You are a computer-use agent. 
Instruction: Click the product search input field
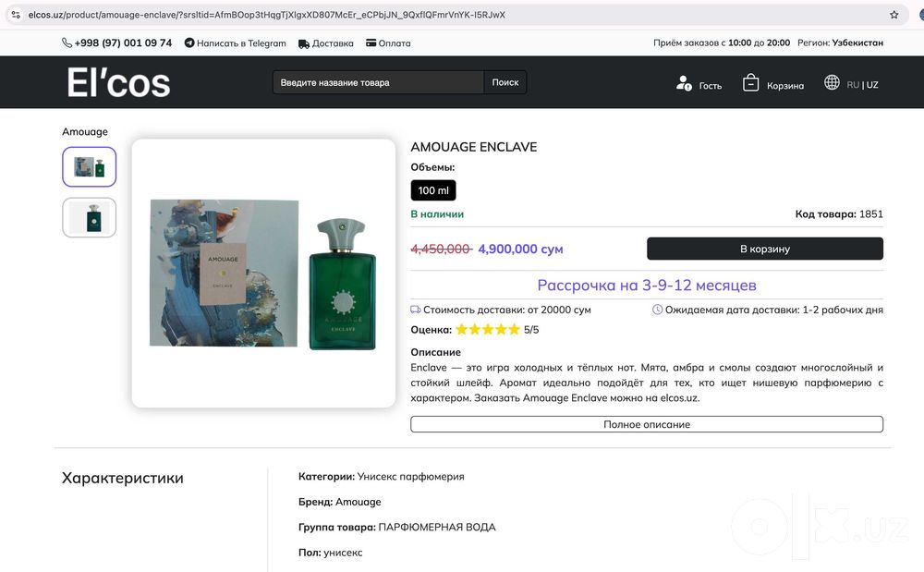(x=378, y=82)
